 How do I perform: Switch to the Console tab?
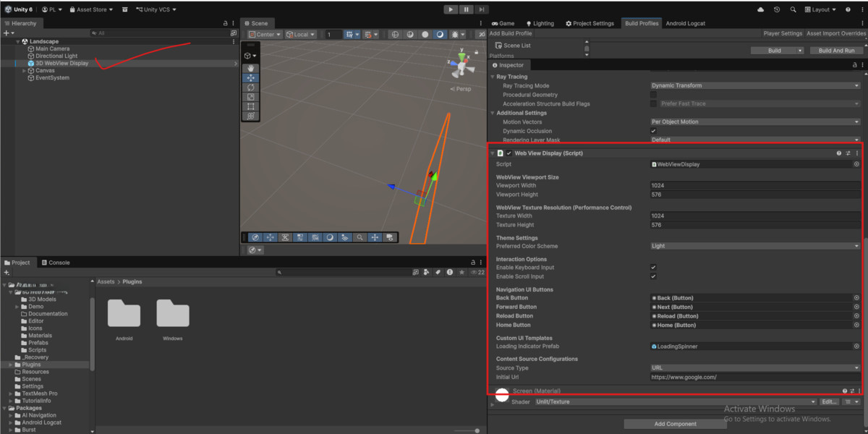click(x=56, y=263)
